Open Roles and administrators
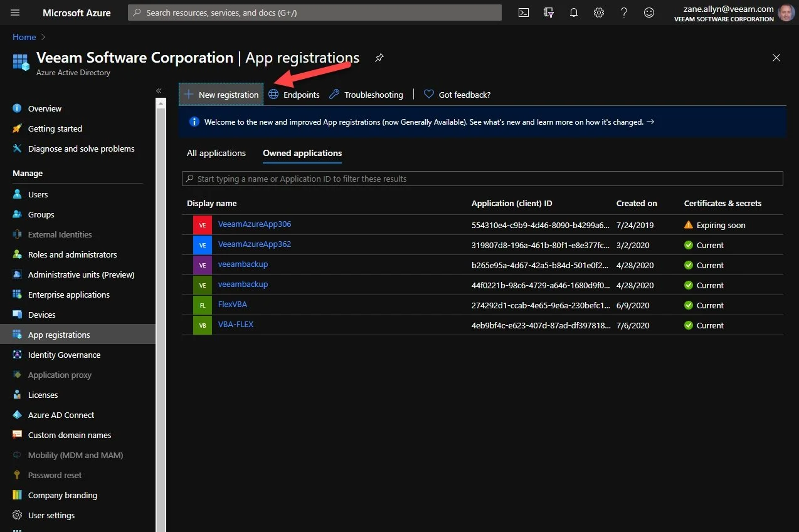Screen dimensions: 799x532 [x=73, y=254]
